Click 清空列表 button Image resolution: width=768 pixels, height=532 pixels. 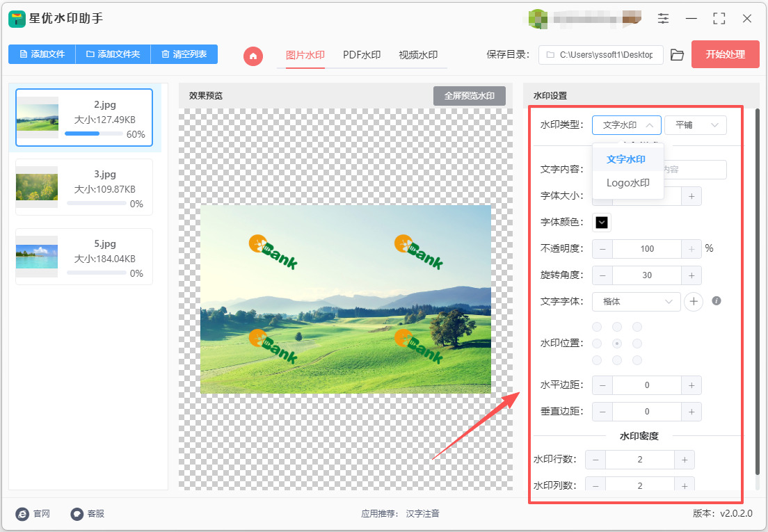pyautogui.click(x=184, y=54)
